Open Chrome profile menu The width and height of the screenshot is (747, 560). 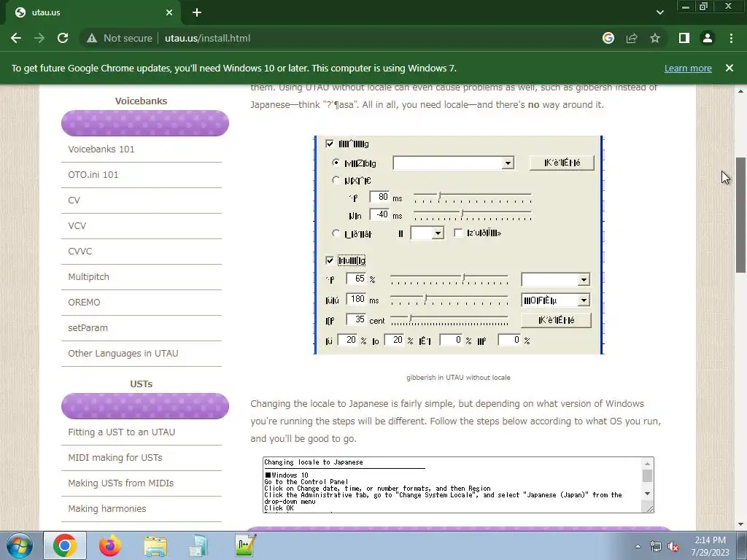[x=708, y=38]
